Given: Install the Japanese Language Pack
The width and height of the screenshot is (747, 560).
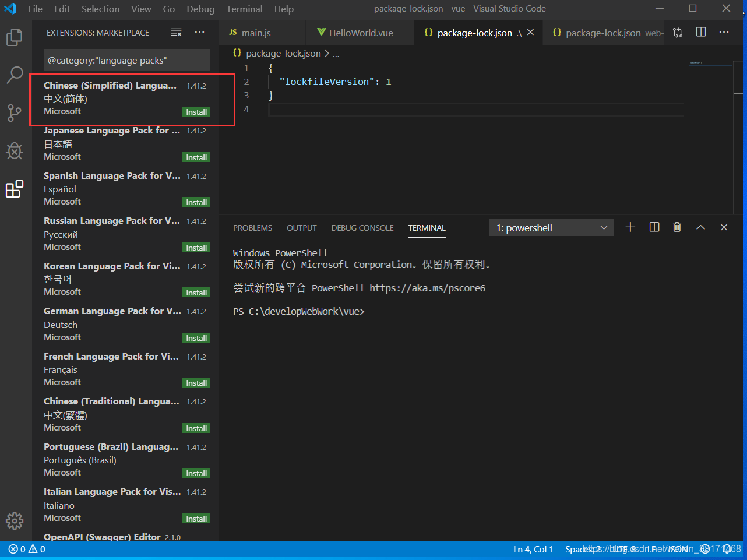Looking at the screenshot, I should coord(196,157).
